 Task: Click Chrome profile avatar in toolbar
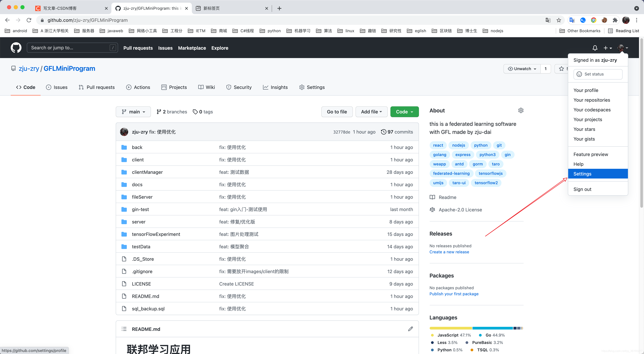tap(626, 20)
